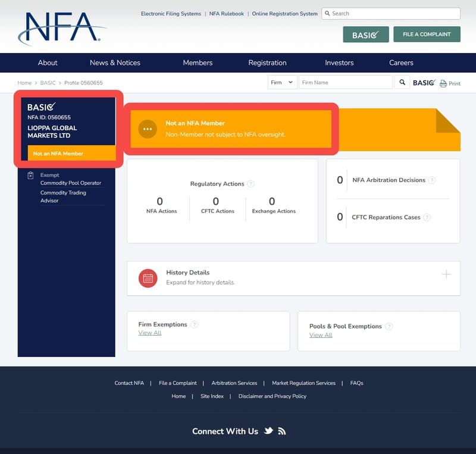Screen dimensions: 476x454
Task: Click the help icon beside Regulatory Actions
Action: [x=250, y=184]
